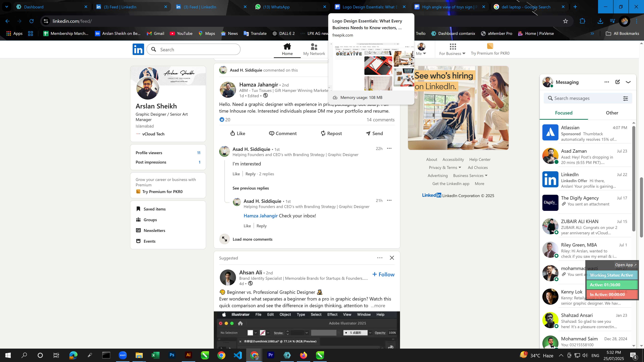Switch to the Other messages tab
The image size is (644, 362).
[612, 113]
